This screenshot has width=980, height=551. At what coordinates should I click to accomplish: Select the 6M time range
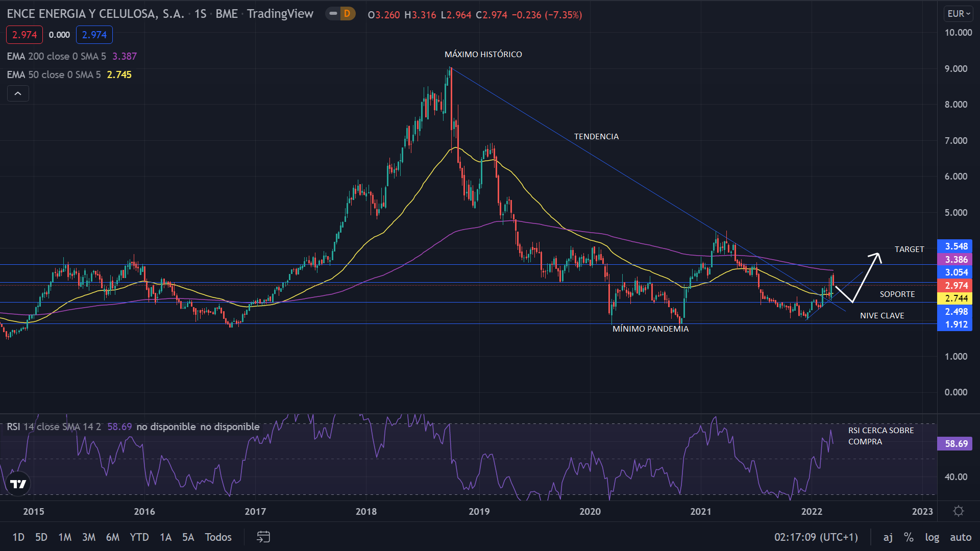coord(112,537)
